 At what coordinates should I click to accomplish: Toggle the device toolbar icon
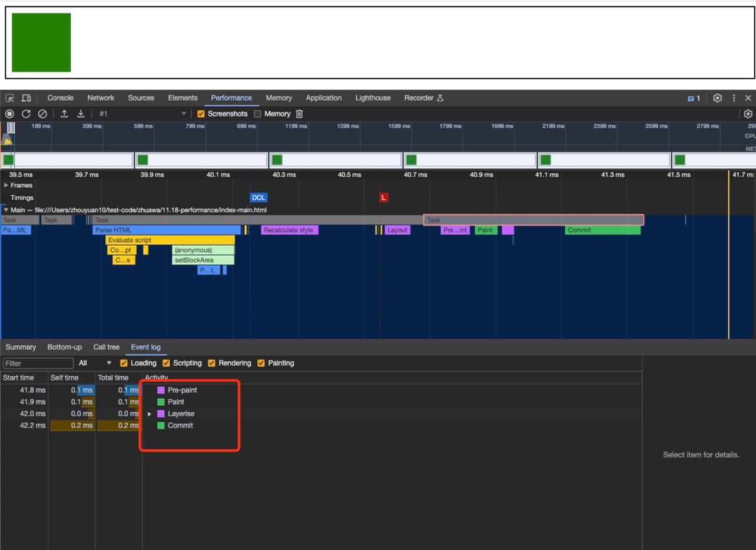point(26,98)
